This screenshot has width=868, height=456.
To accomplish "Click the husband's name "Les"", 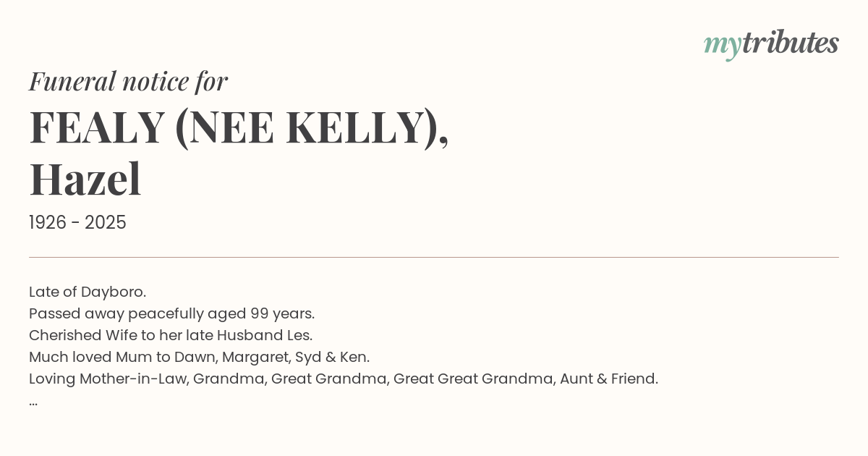I will click(300, 335).
